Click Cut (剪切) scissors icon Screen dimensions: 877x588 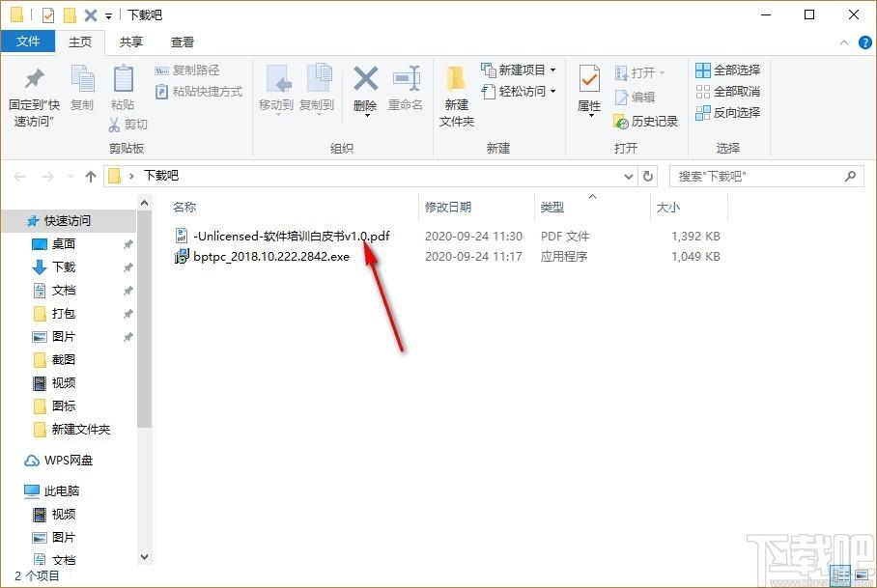pos(114,125)
